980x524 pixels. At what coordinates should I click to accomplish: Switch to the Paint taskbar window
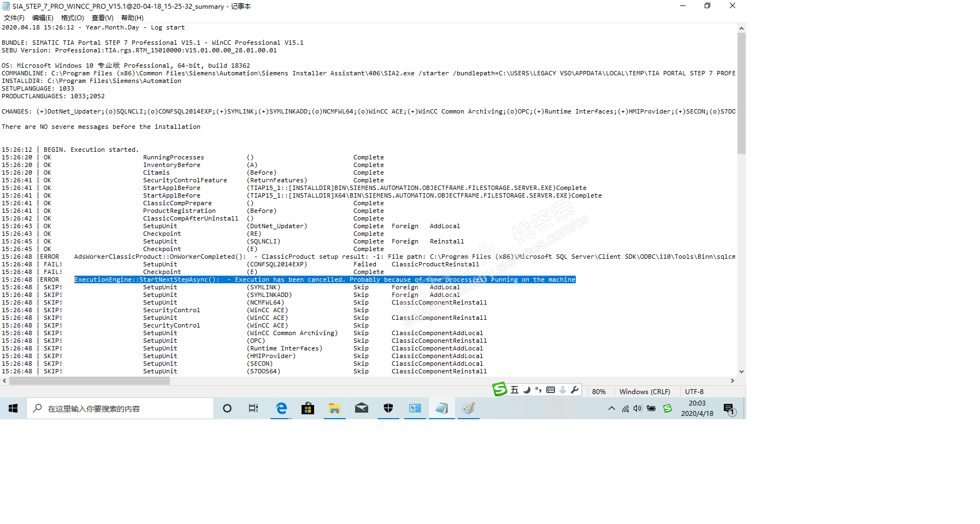[469, 408]
